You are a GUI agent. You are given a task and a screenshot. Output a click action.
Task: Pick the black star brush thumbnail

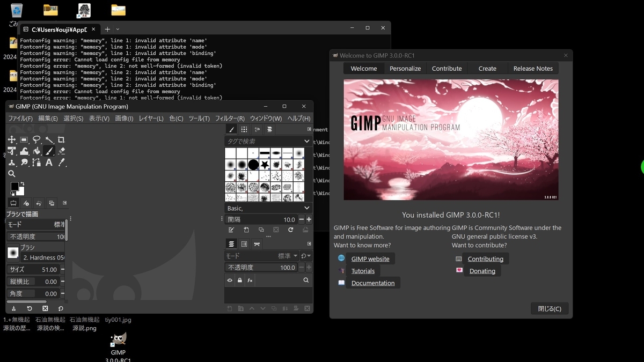click(x=265, y=165)
